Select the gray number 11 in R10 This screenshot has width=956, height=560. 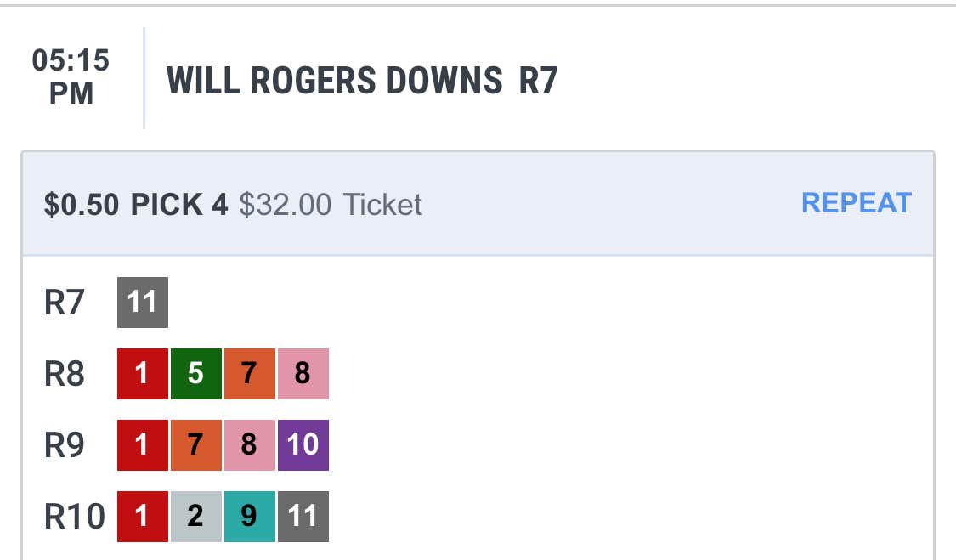(x=303, y=517)
